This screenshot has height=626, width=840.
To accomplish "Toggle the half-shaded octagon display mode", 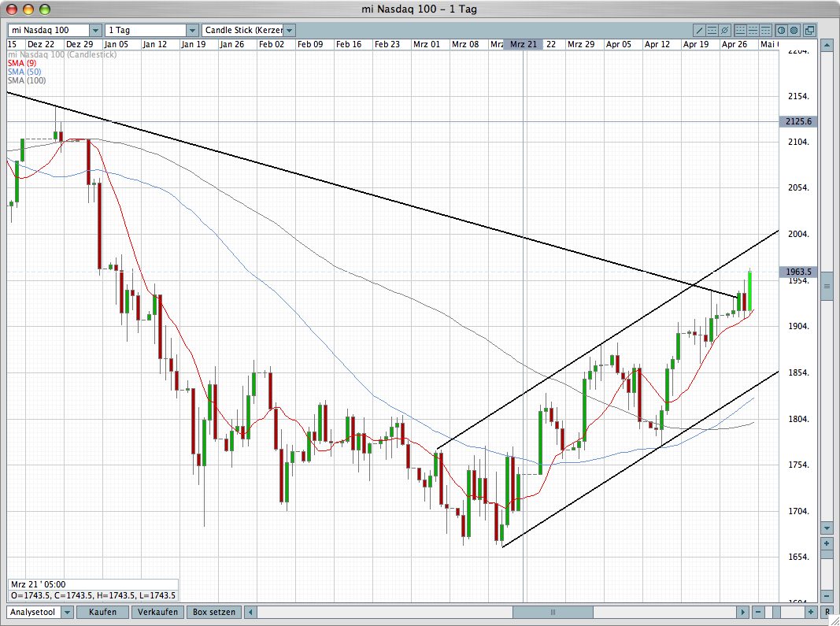I will pos(782,30).
